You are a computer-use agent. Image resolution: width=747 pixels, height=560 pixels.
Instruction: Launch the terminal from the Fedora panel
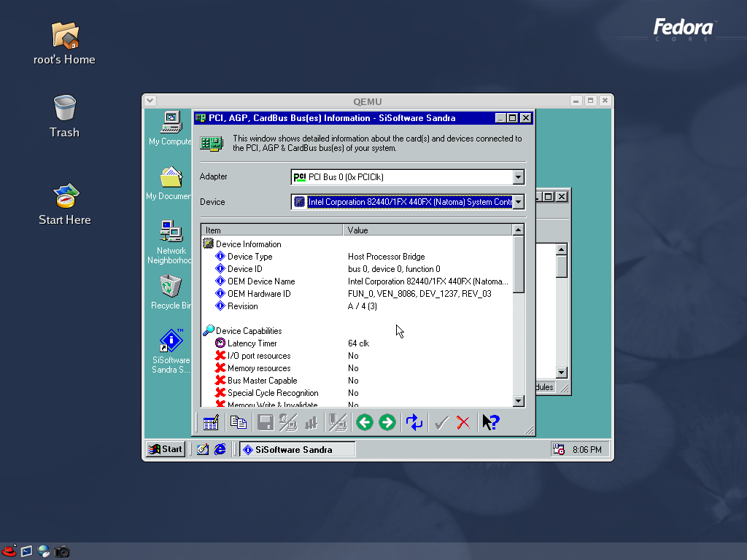pos(27,551)
